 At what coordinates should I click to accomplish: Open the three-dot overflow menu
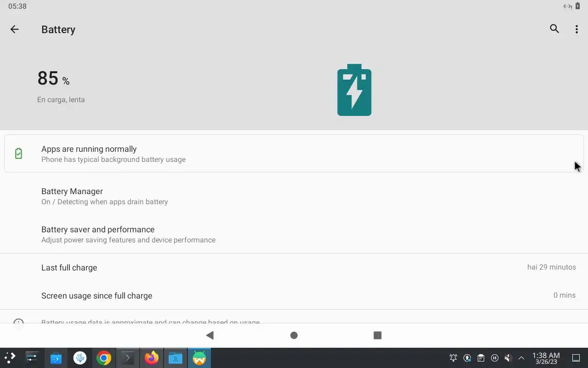click(577, 29)
